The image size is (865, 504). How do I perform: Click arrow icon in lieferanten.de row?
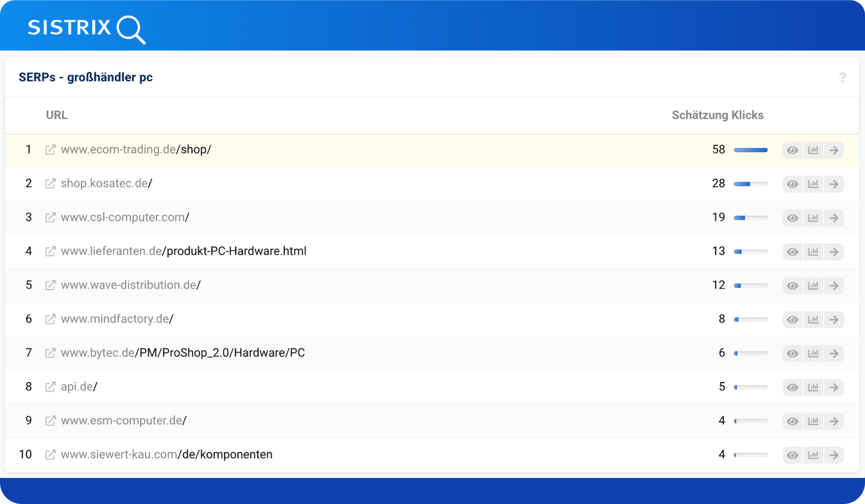834,252
